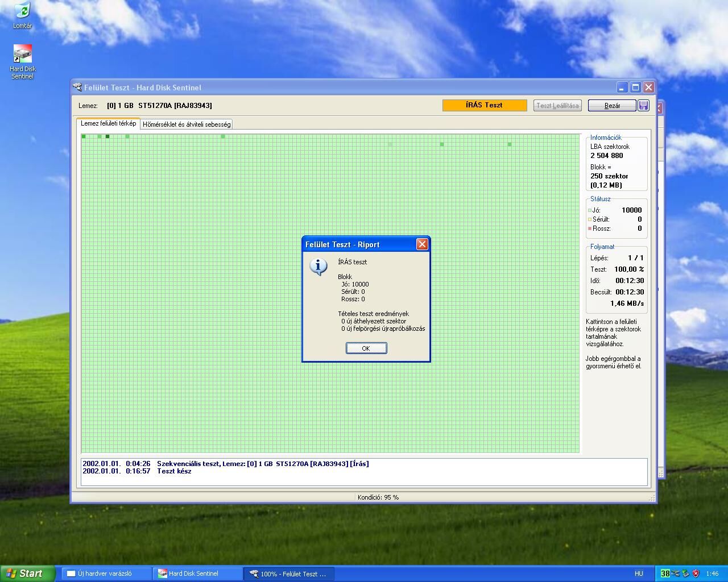Click the Jó count 10000 in Státusz panel
This screenshot has height=582, width=728.
click(631, 210)
